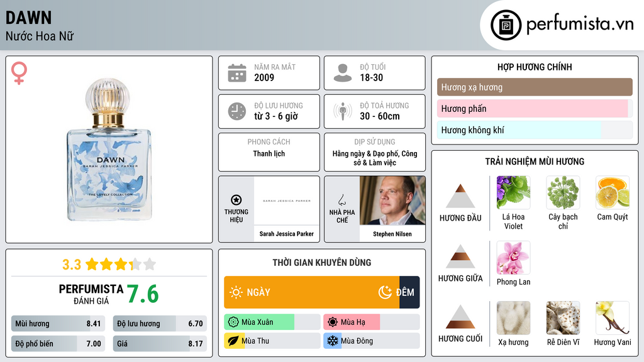Click the sun icon next to Ngày
The height and width of the screenshot is (362, 644).
point(236,292)
